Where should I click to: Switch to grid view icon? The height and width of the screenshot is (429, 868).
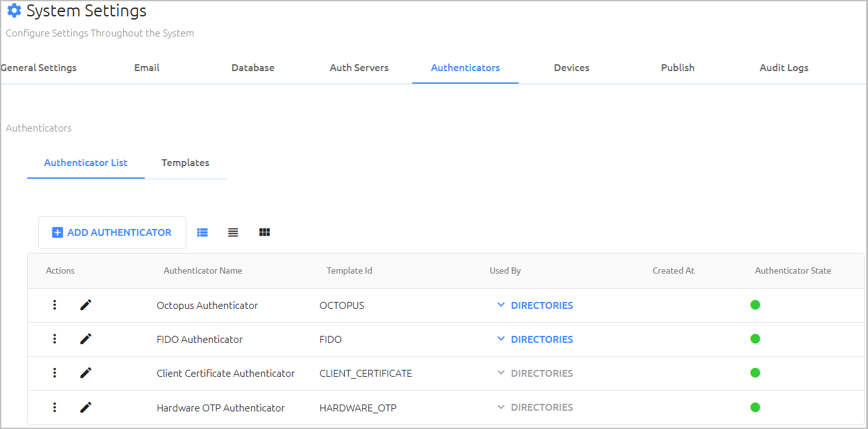click(x=264, y=233)
